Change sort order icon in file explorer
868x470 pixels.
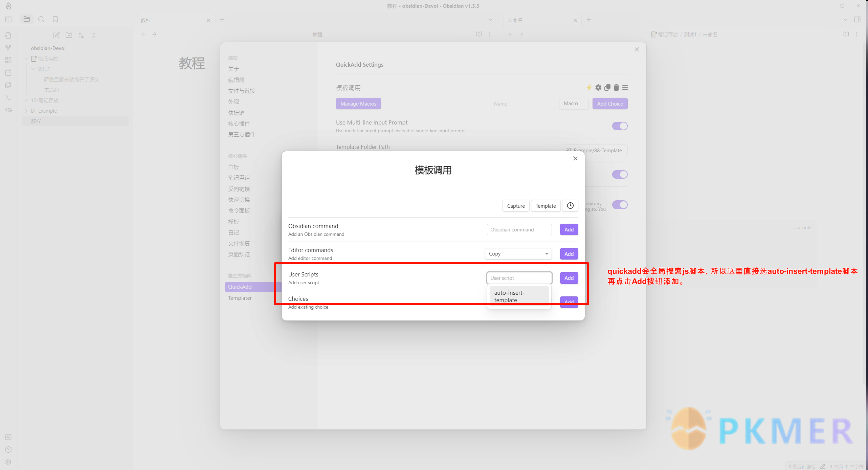point(81,35)
